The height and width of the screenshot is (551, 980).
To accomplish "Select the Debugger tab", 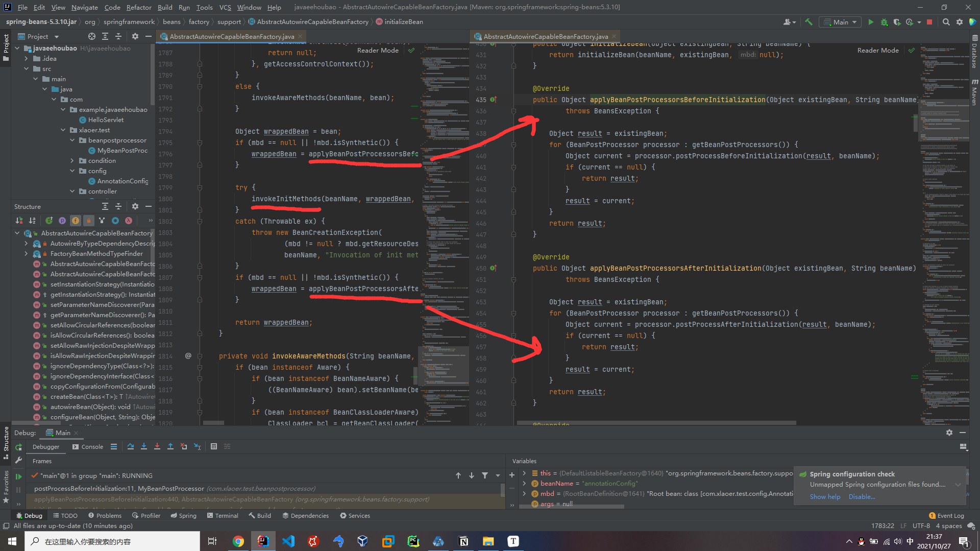I will (46, 446).
